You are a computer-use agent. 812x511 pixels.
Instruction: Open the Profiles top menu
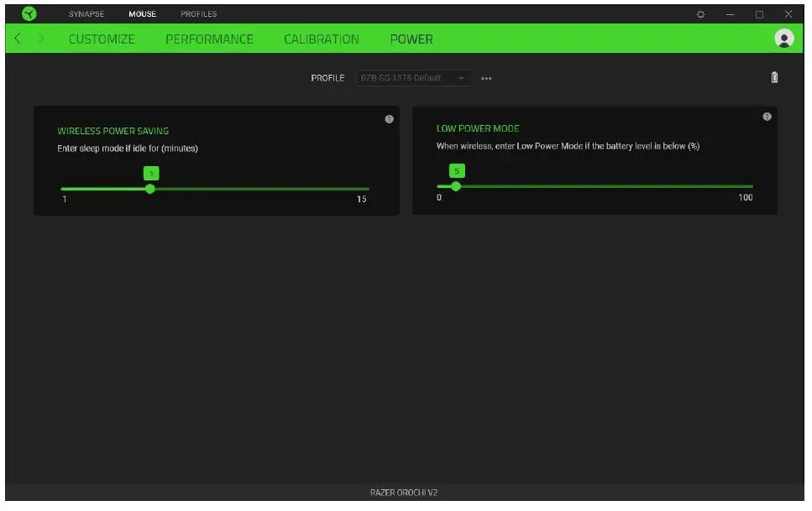pos(199,14)
